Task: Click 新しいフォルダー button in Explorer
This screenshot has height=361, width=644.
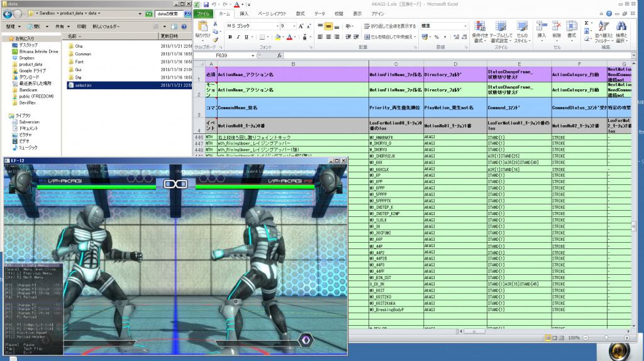Action: pyautogui.click(x=105, y=26)
